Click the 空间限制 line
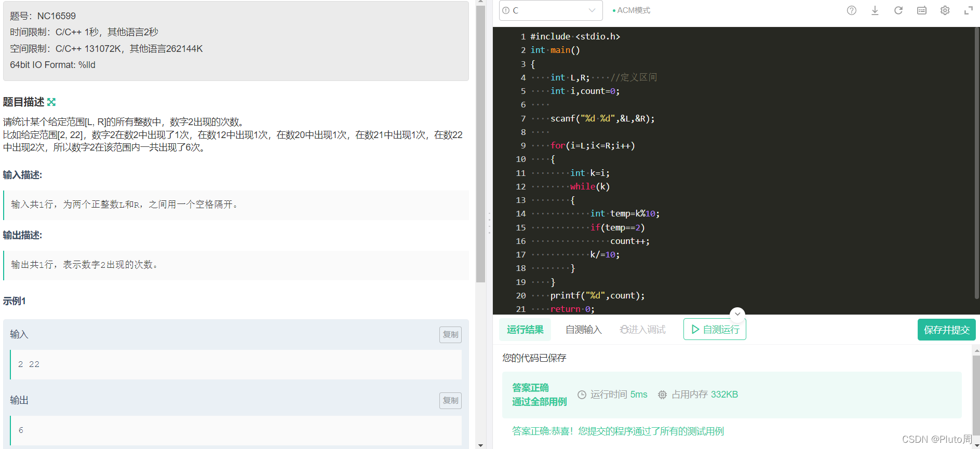The height and width of the screenshot is (449, 980). pyautogui.click(x=106, y=49)
